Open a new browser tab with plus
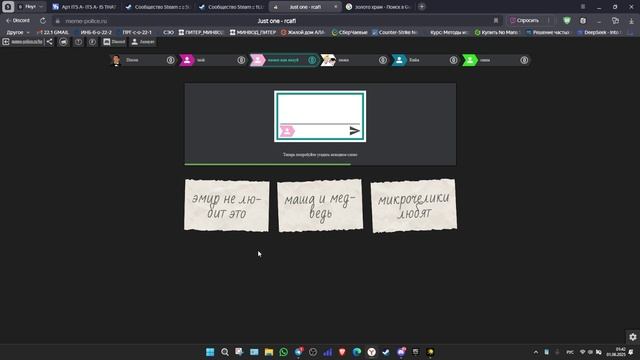The image size is (640, 360). point(422,7)
